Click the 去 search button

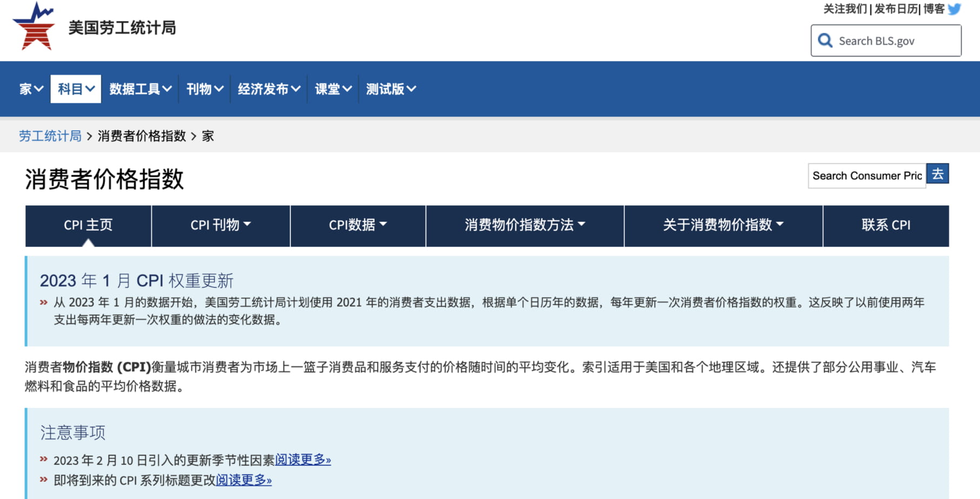[938, 173]
